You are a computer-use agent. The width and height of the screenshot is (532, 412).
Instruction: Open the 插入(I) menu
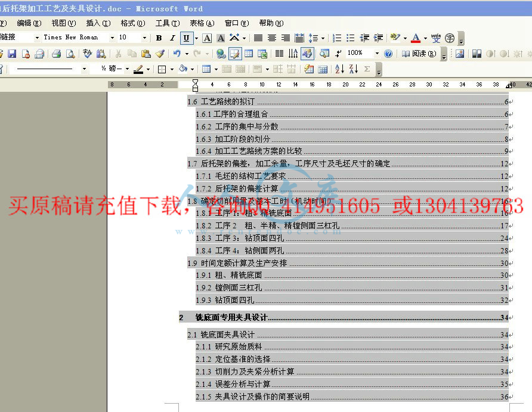point(98,23)
